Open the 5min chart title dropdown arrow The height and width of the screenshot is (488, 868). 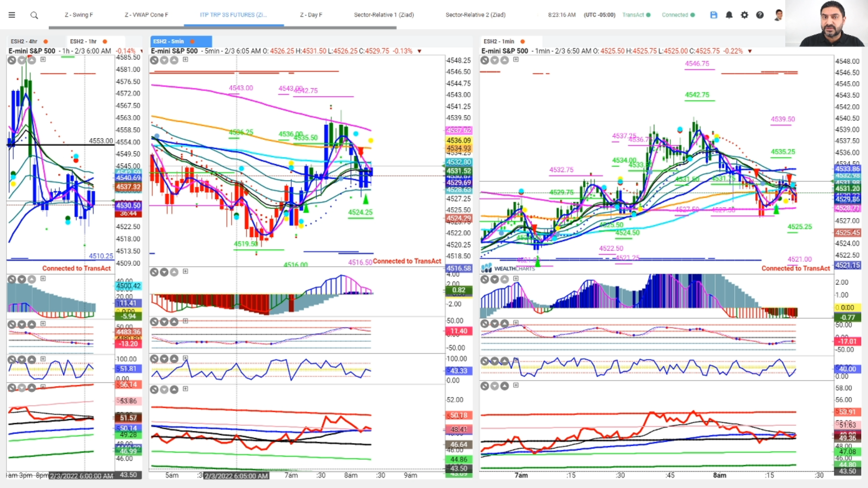click(419, 51)
